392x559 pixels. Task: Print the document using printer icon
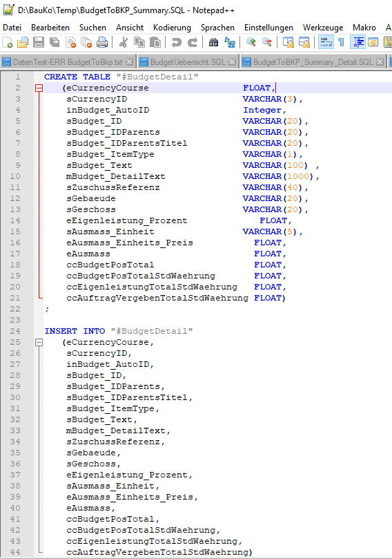[102, 42]
